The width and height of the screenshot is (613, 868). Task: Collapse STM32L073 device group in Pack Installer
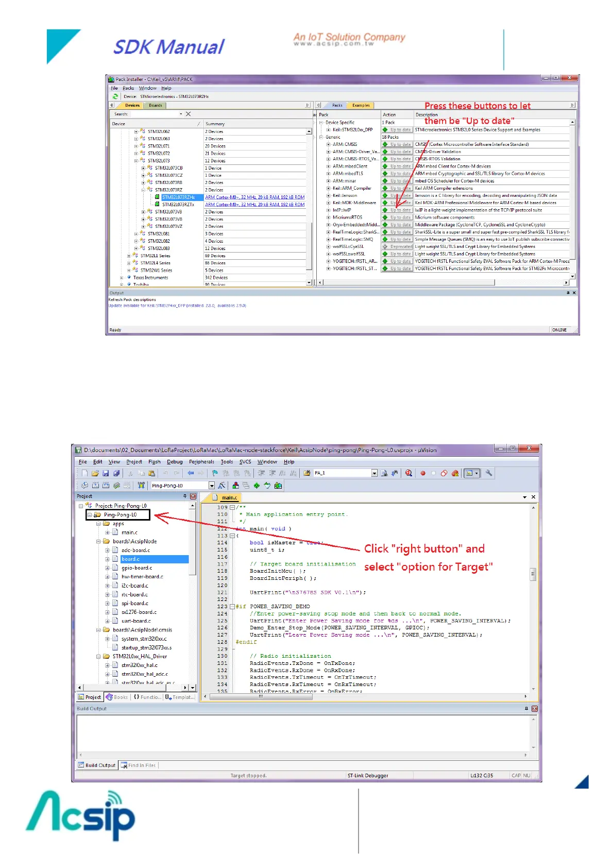tap(136, 160)
